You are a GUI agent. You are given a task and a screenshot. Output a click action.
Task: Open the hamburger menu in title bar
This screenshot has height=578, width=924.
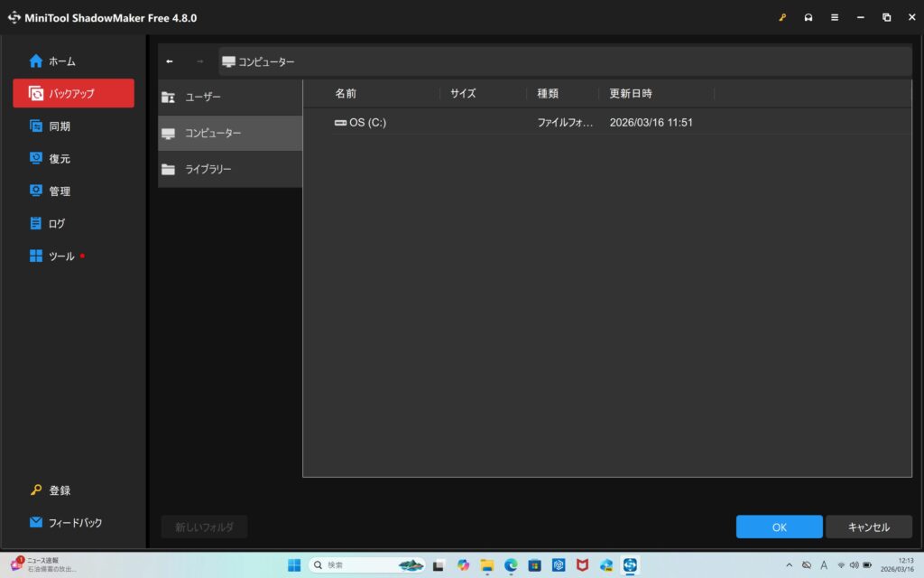coord(835,17)
